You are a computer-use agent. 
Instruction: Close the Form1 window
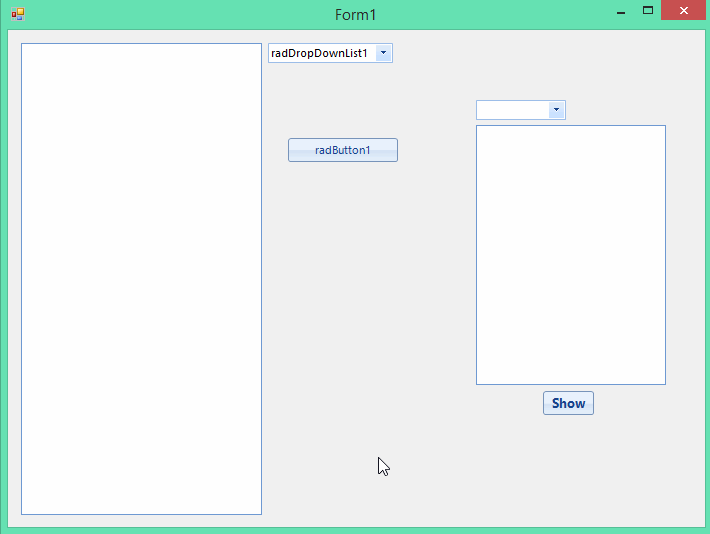tap(683, 10)
